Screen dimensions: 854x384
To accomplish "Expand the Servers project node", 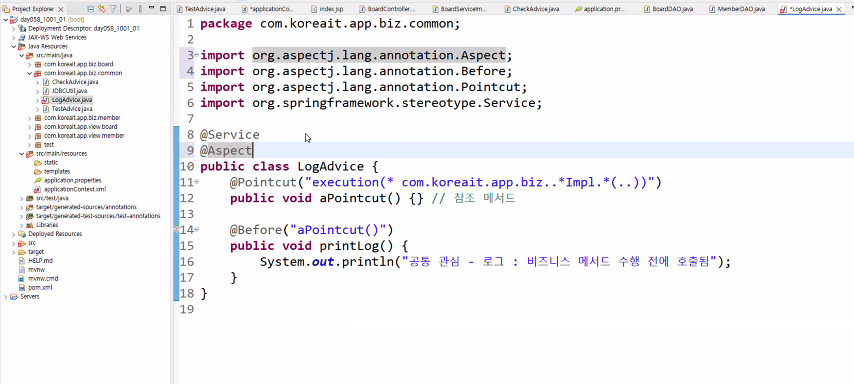I will coord(5,297).
